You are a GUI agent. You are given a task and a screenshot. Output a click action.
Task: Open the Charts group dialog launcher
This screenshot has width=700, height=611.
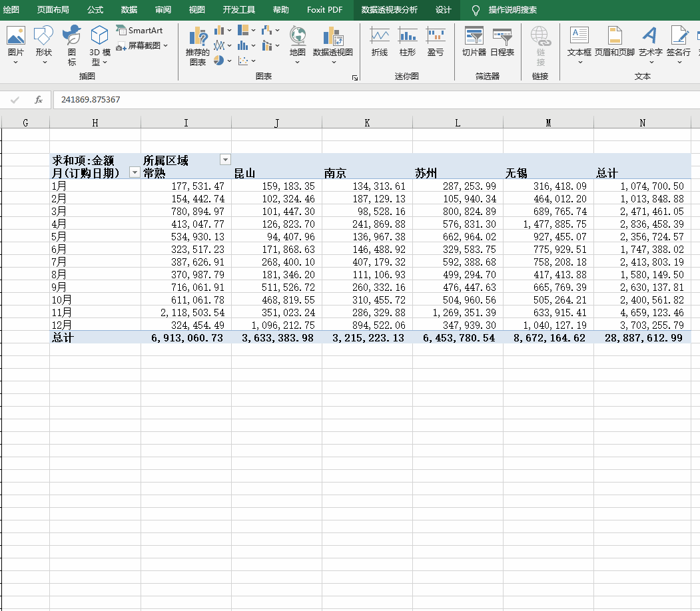coord(355,78)
